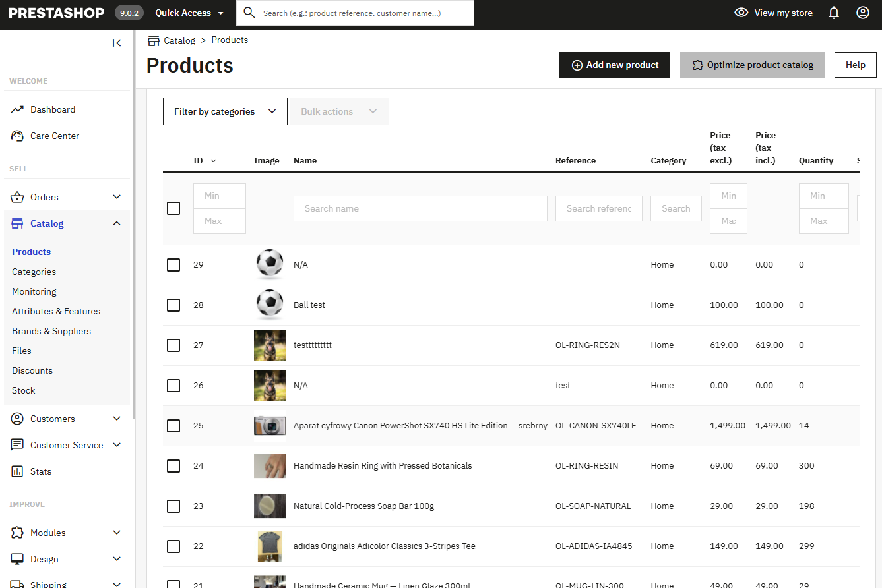This screenshot has width=882, height=588.
Task: Click the Help button
Action: (856, 65)
